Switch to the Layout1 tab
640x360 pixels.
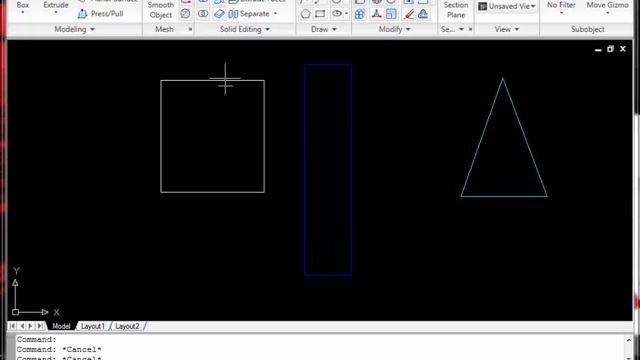(93, 326)
